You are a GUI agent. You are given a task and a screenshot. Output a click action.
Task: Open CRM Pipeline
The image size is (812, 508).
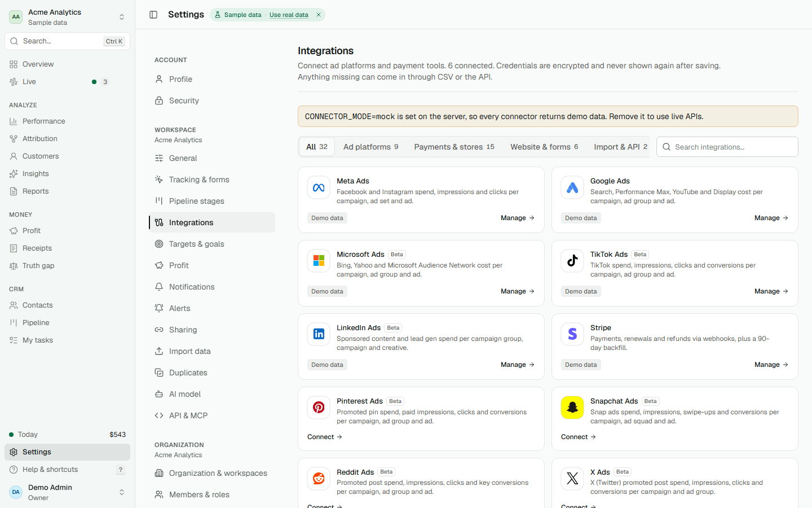[x=67, y=323]
